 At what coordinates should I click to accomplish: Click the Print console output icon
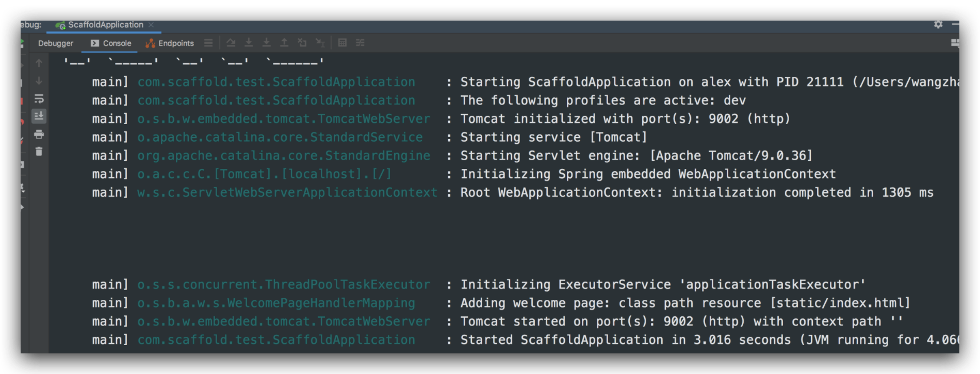(x=39, y=134)
